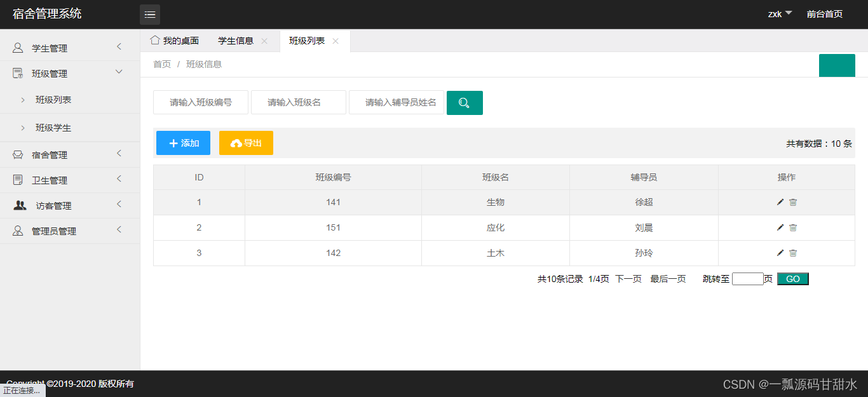Click the green search magnifier button
The height and width of the screenshot is (397, 868).
point(465,103)
